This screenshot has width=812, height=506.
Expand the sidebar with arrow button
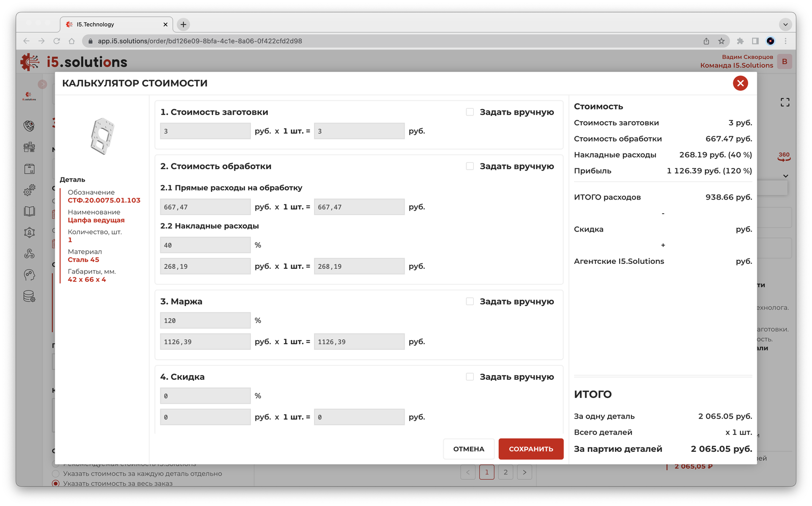[x=43, y=84]
